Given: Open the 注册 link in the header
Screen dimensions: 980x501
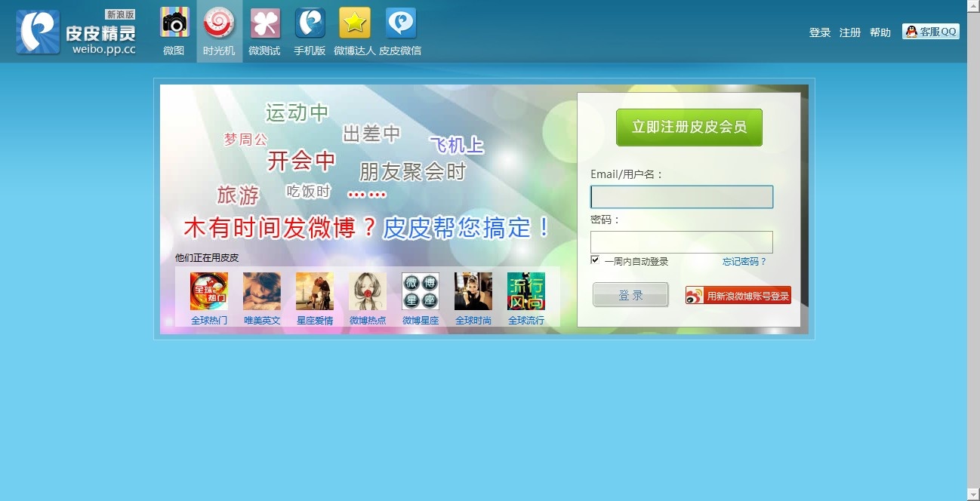Looking at the screenshot, I should tap(850, 32).
